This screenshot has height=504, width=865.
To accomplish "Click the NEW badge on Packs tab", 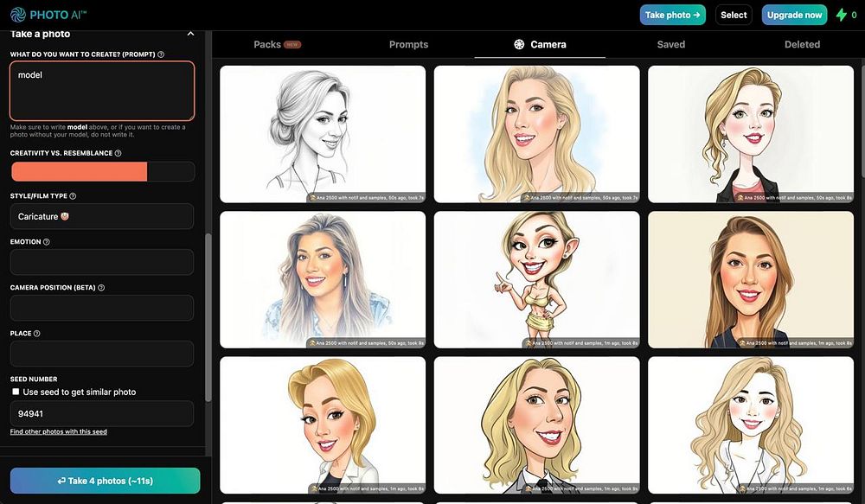I will pyautogui.click(x=292, y=45).
